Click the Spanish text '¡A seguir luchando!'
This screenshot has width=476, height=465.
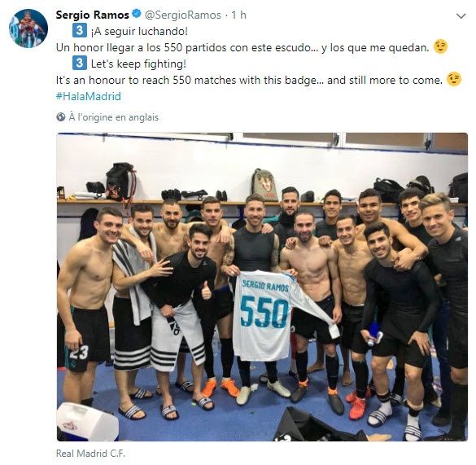(x=139, y=31)
